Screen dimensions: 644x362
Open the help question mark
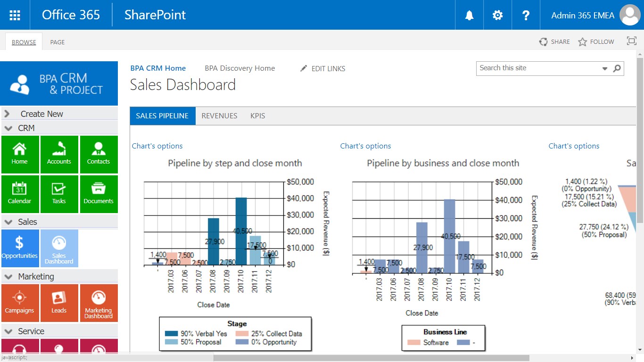coord(526,15)
